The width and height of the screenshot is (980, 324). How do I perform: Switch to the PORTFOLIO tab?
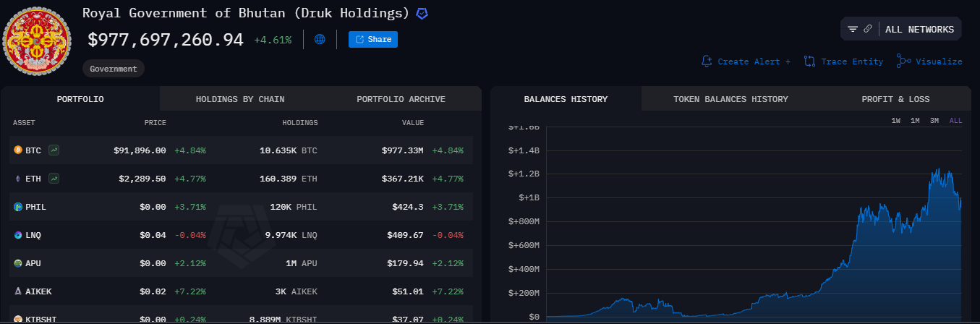click(80, 99)
